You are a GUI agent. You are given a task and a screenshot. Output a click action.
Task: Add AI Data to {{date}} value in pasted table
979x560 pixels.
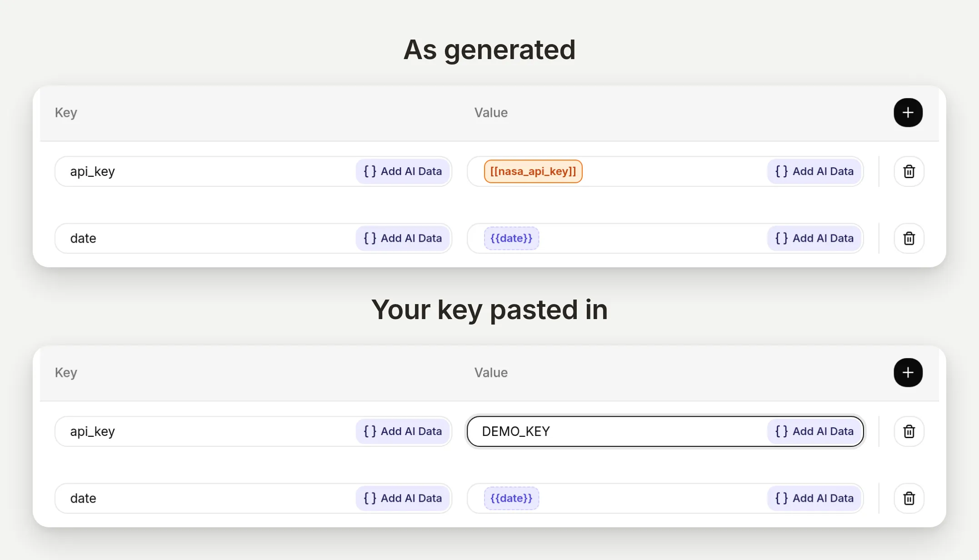tap(814, 498)
